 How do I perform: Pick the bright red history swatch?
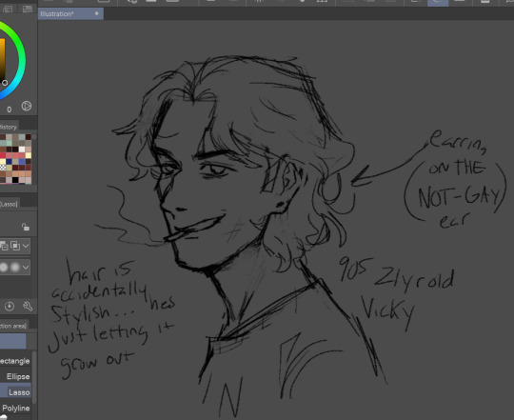tap(3, 156)
